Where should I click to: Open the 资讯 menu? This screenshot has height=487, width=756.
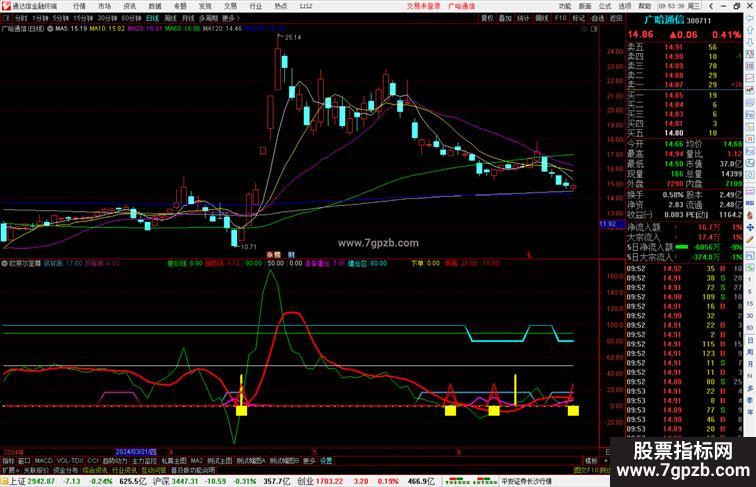point(130,6)
